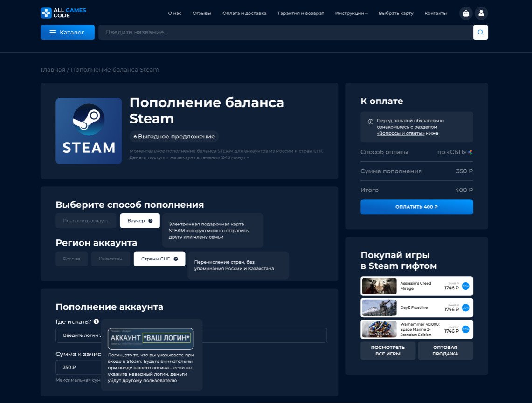Open Оплата и доставка page

coord(244,13)
